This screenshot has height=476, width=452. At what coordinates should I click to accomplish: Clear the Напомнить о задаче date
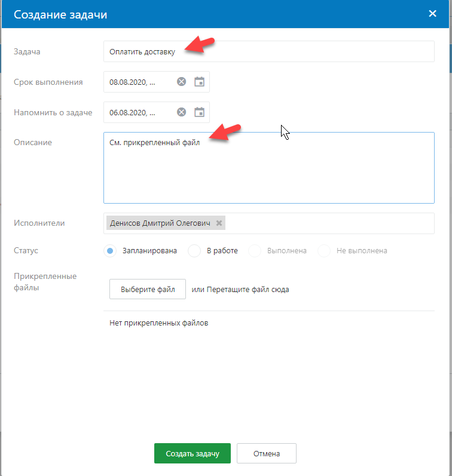coord(181,112)
